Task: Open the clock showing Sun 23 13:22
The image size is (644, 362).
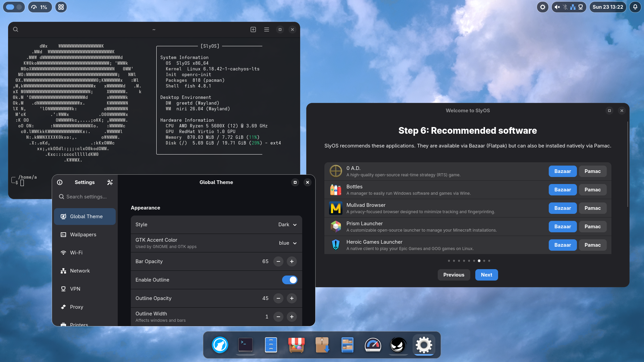Action: (608, 7)
